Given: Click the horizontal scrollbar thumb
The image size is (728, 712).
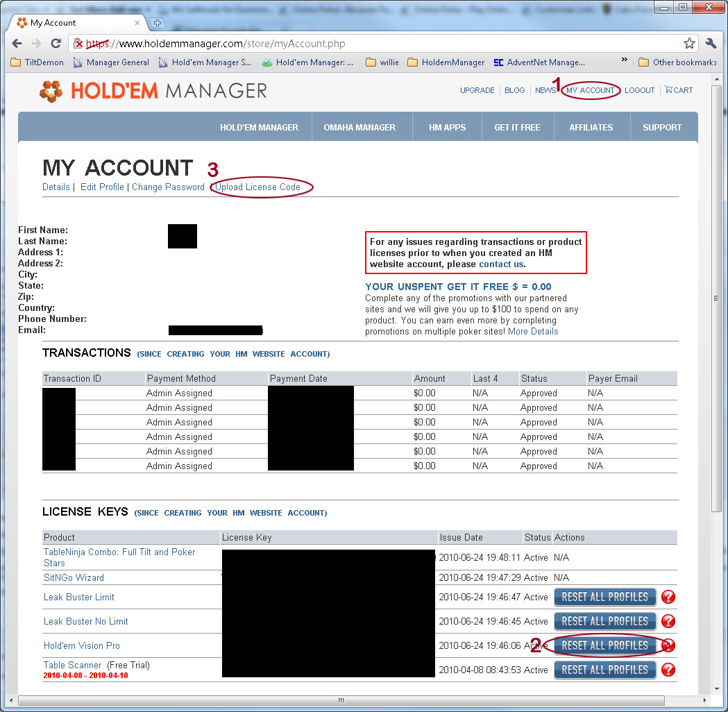Looking at the screenshot, I should (x=341, y=700).
